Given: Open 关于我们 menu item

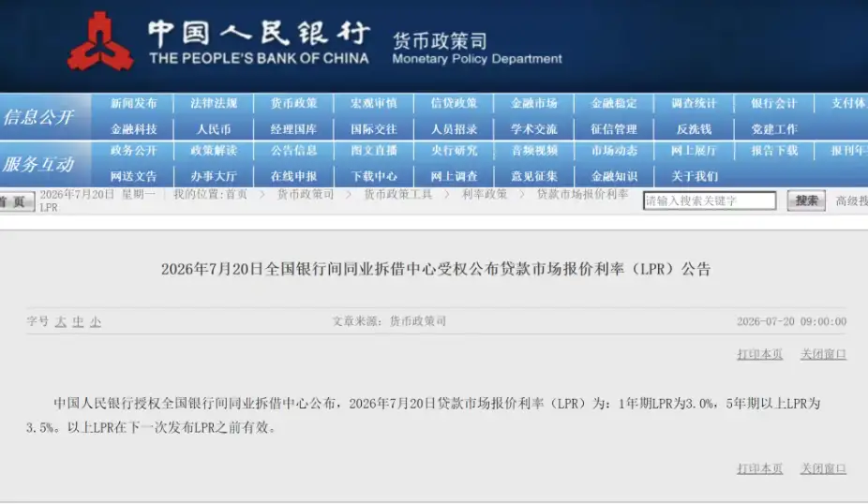Looking at the screenshot, I should (694, 176).
